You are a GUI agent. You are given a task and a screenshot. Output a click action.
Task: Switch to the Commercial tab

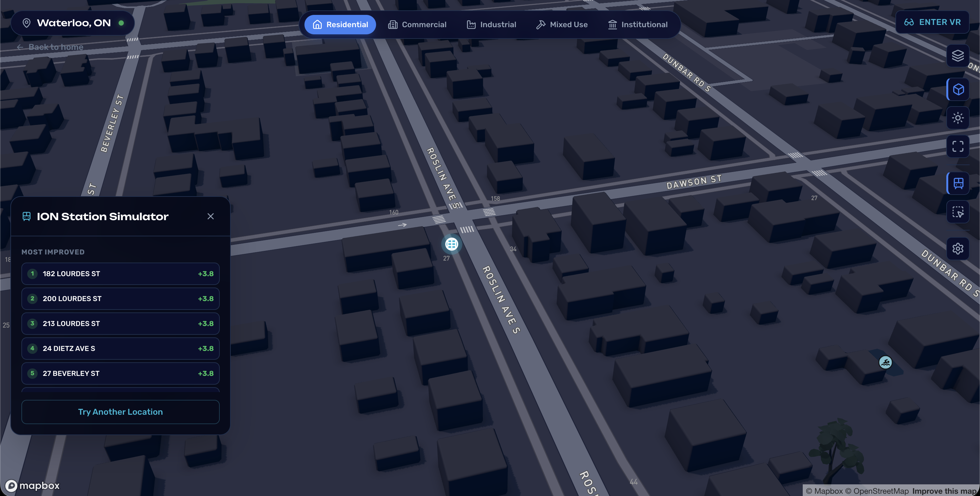point(417,25)
